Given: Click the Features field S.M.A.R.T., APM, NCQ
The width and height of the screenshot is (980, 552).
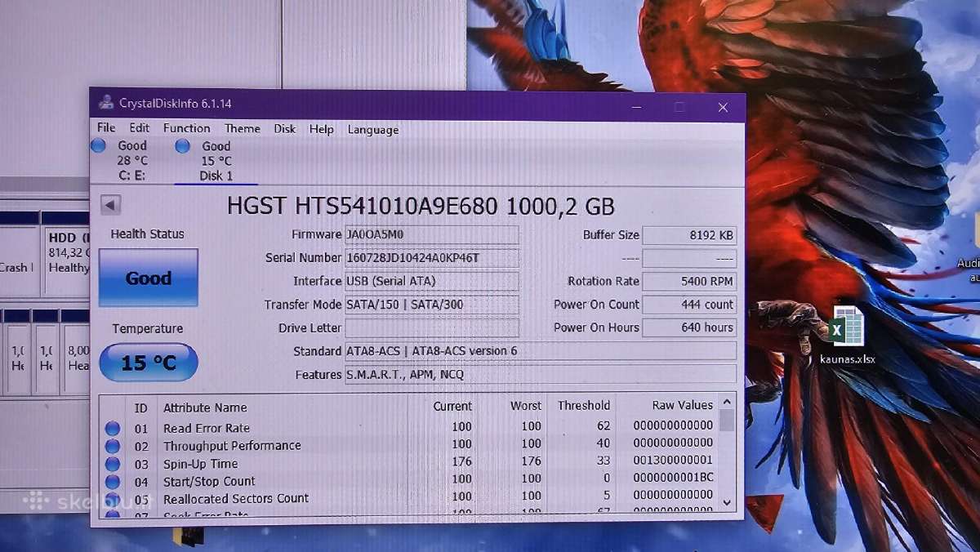Looking at the screenshot, I should pyautogui.click(x=540, y=375).
